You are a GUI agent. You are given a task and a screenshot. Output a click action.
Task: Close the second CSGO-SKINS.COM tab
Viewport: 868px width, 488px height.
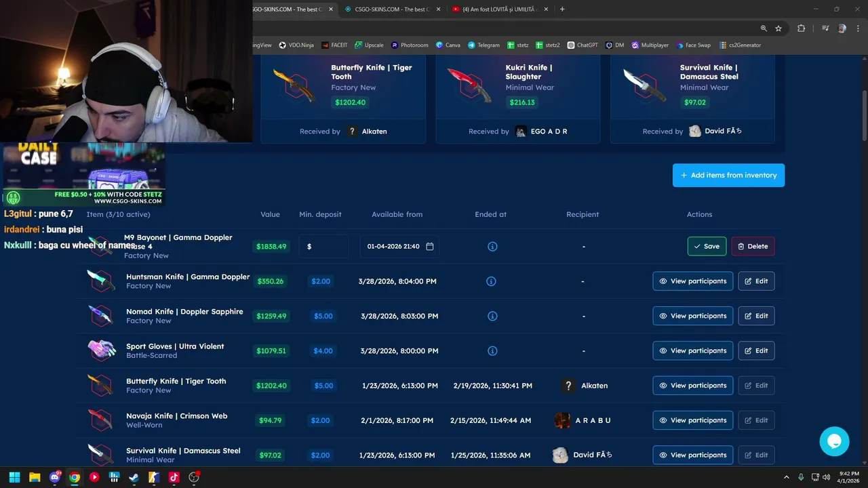coord(438,9)
